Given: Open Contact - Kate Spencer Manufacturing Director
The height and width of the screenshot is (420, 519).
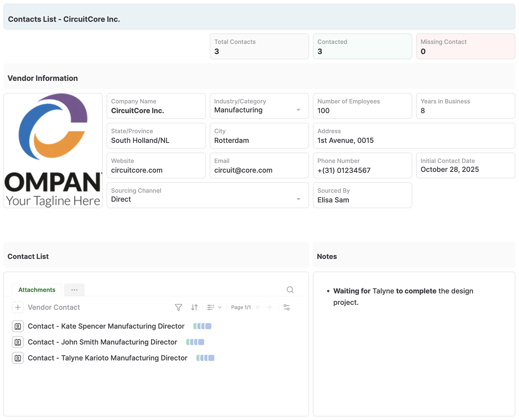Looking at the screenshot, I should (x=106, y=326).
